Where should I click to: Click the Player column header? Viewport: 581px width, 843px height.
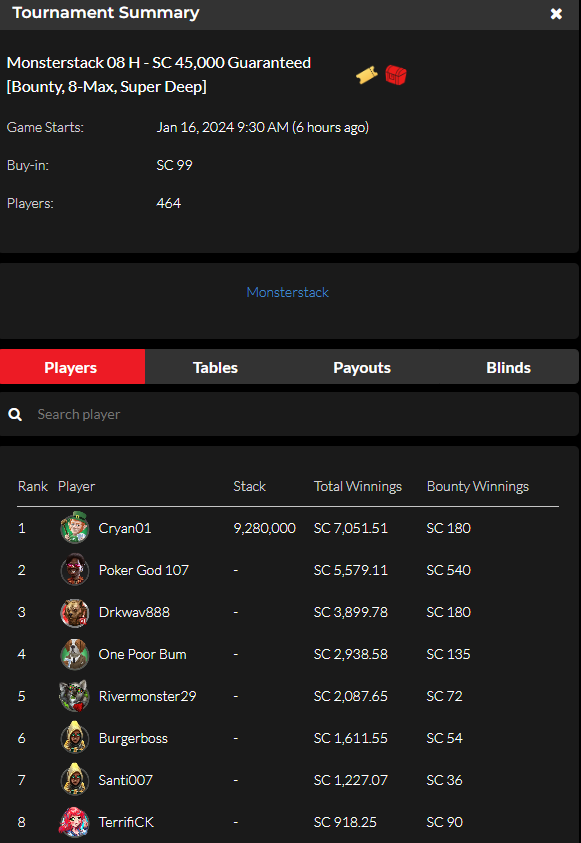pos(76,487)
